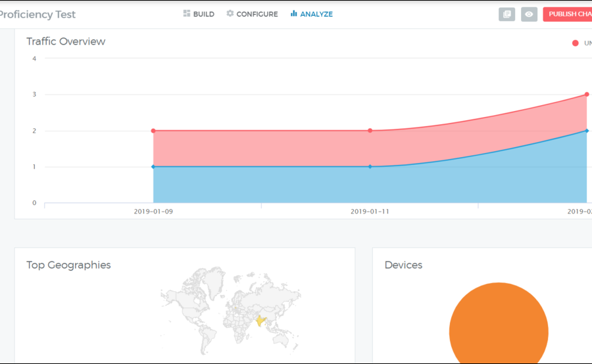The height and width of the screenshot is (364, 592).
Task: Select the rightmost red point at value 3
Action: 586,95
